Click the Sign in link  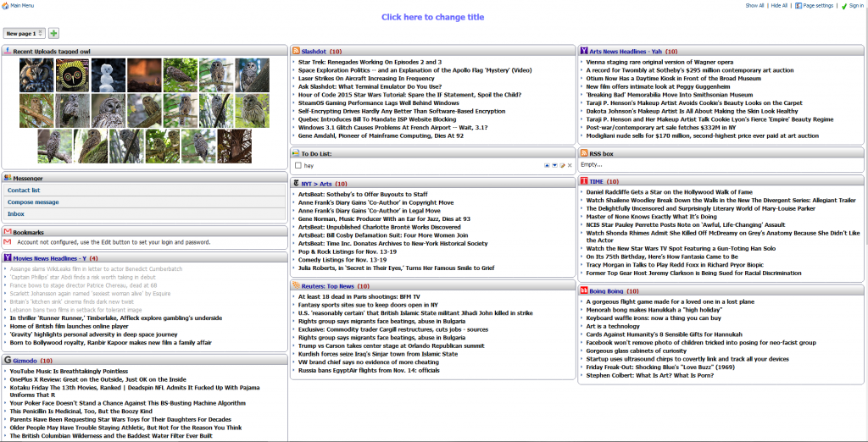click(856, 6)
